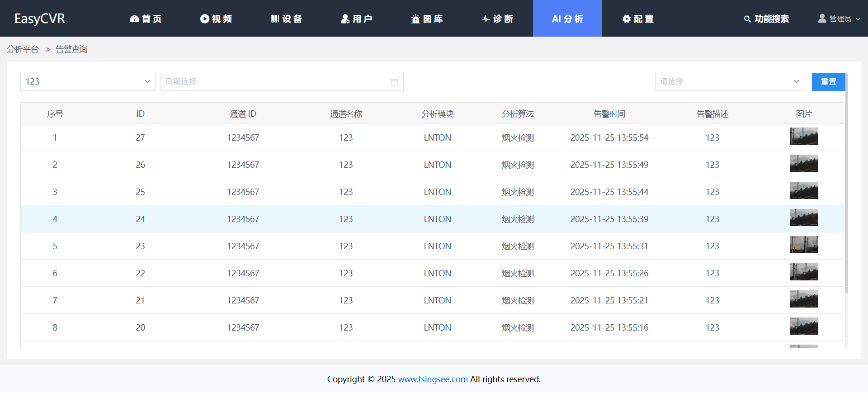
Task: Click the video play icon
Action: pyautogui.click(x=205, y=19)
